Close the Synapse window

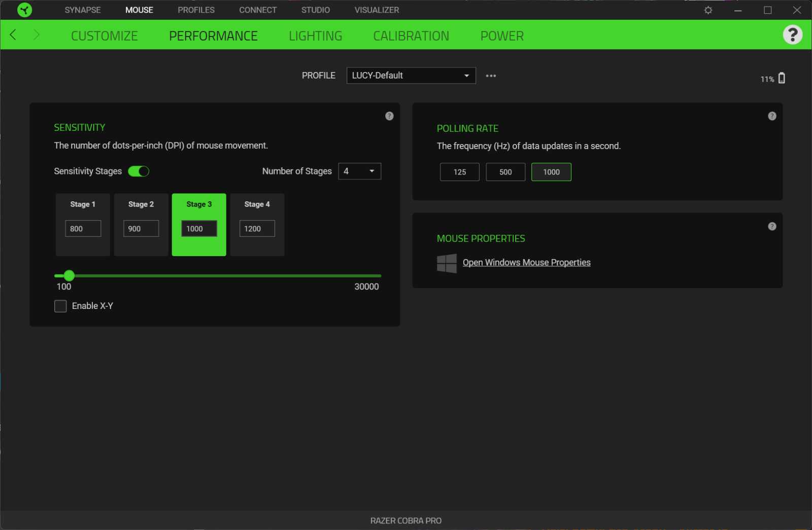point(797,10)
